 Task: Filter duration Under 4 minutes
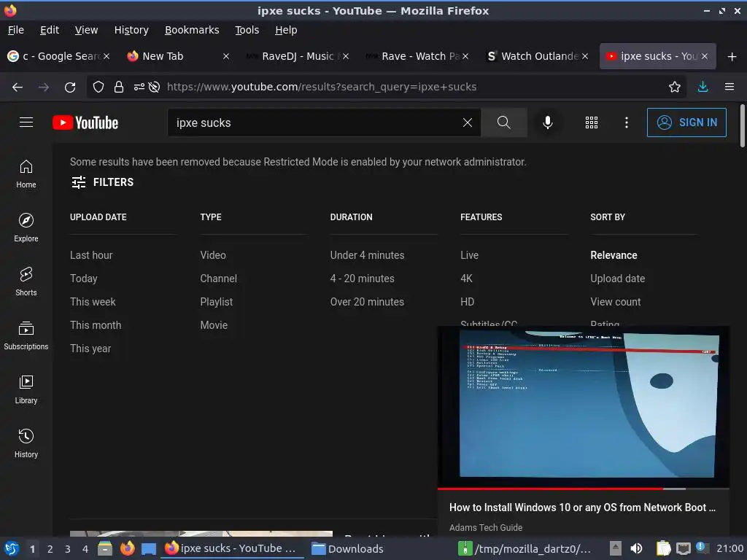tap(368, 255)
